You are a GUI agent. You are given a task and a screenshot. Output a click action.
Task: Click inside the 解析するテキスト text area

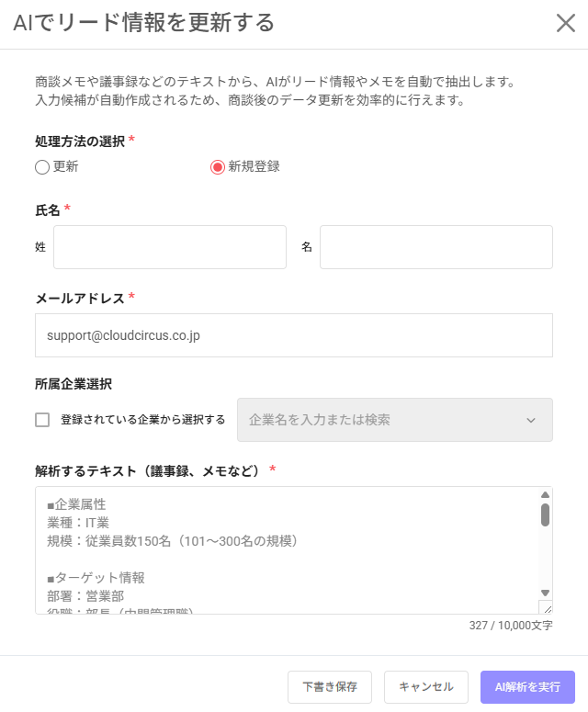[x=287, y=550]
